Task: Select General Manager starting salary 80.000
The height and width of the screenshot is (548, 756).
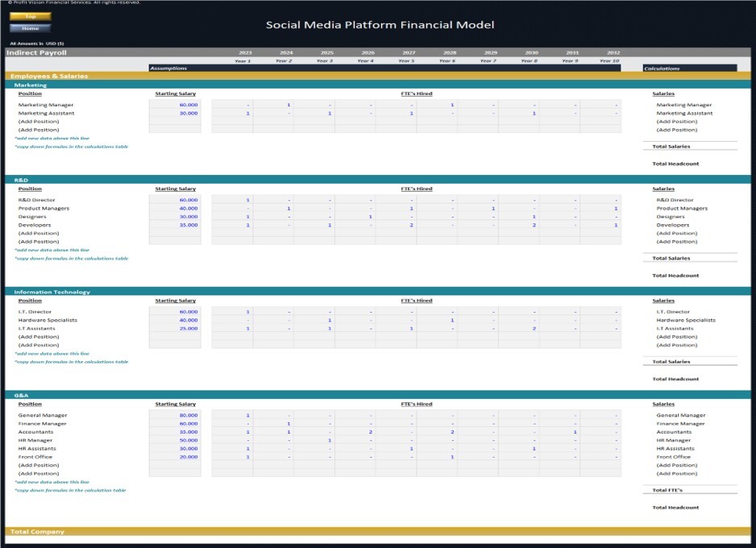Action: coord(175,415)
